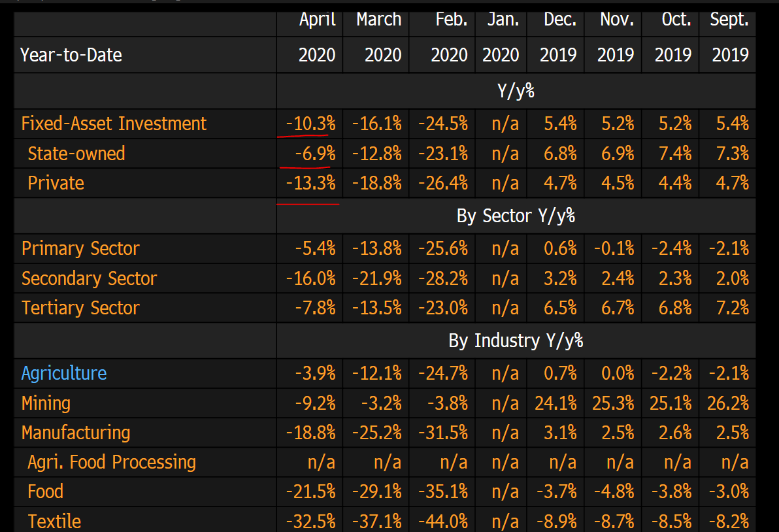Click Tertiary Sector April value -7.8%
This screenshot has height=532, width=779.
tap(316, 308)
